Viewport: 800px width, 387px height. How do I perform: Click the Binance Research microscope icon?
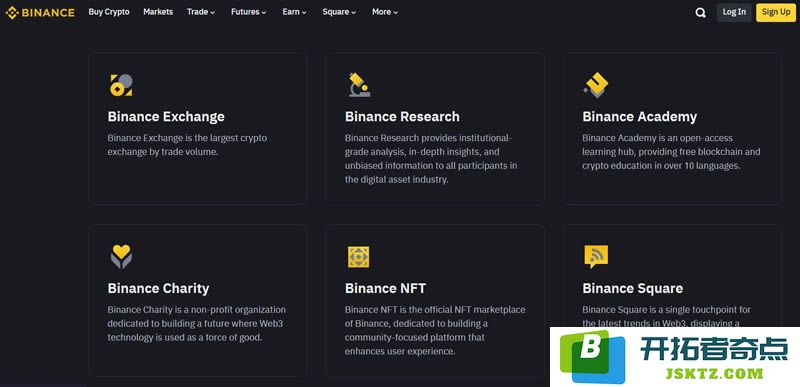pos(359,85)
